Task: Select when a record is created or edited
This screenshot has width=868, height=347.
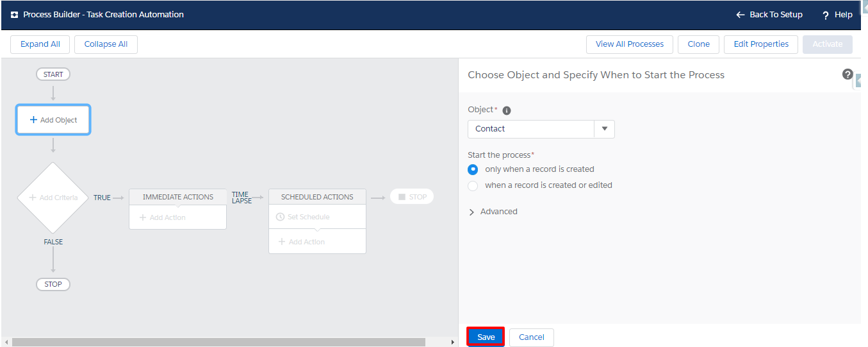Action: (473, 185)
